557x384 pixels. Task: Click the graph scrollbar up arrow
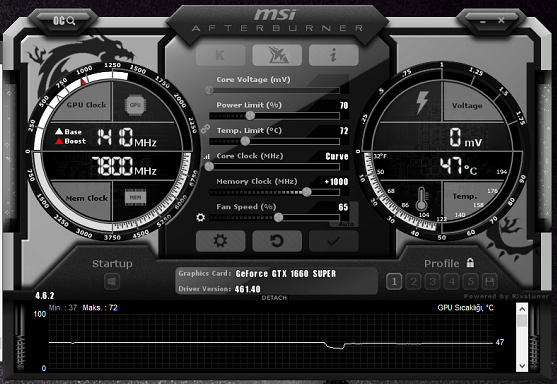click(522, 309)
